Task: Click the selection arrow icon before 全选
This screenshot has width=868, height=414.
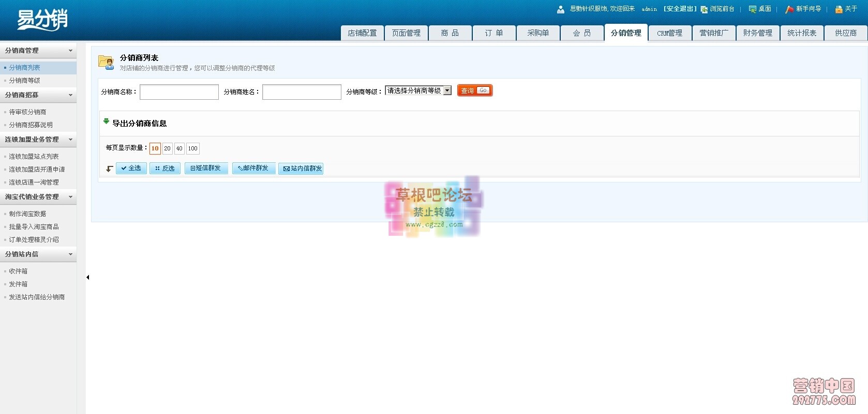Action: 110,168
